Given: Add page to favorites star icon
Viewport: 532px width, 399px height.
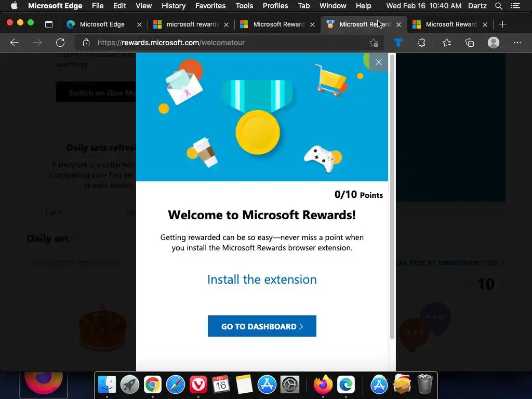Looking at the screenshot, I should 374,43.
